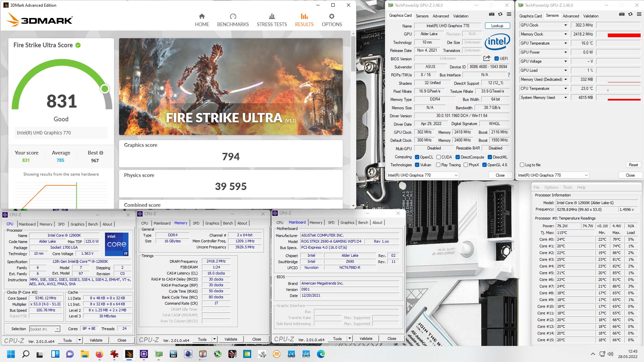Open Windows Search from the taskbar
Screen dimensions: 644x362
(x=25, y=354)
